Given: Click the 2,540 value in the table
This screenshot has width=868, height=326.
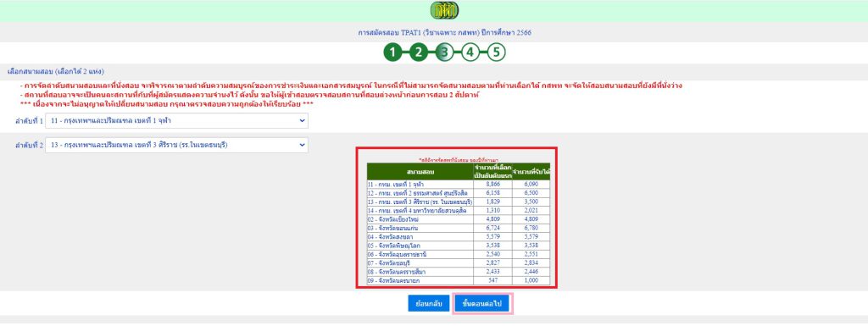Looking at the screenshot, I should click(x=492, y=255).
